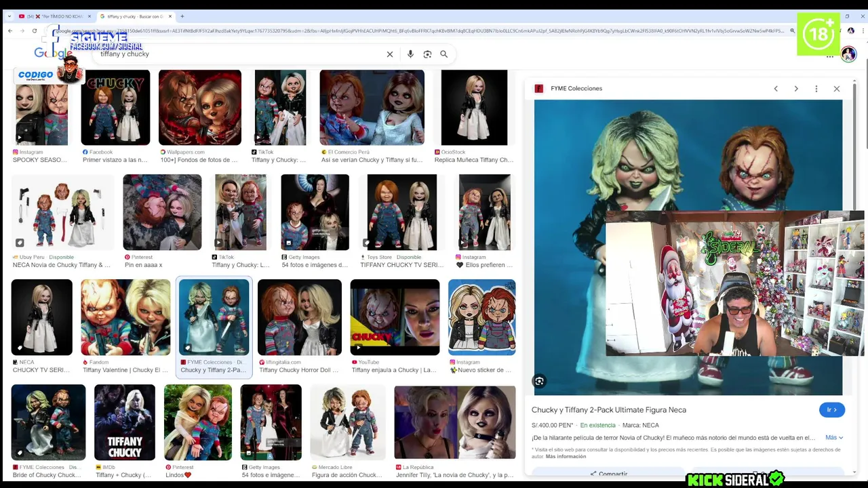Screen dimensions: 868x488
Task: Click the Marca: NECA brand text
Action: click(641, 426)
